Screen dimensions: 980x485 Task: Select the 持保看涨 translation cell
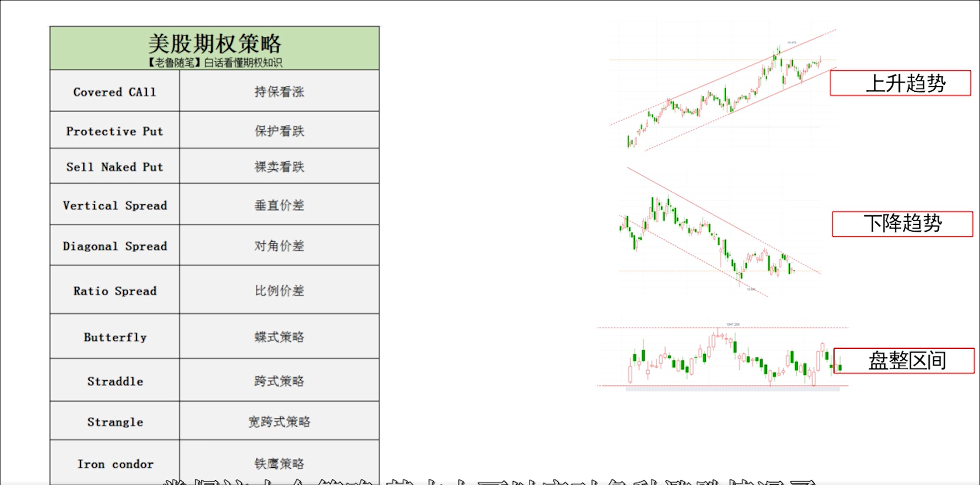[x=279, y=91]
